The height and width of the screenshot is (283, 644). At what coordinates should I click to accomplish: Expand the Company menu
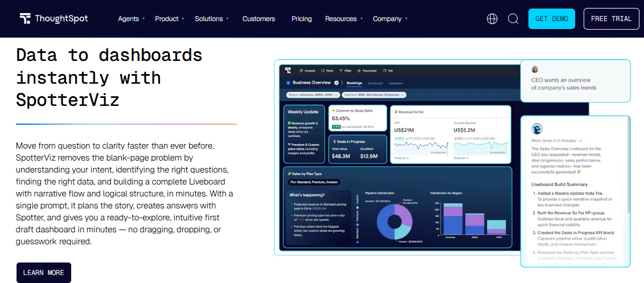point(390,19)
